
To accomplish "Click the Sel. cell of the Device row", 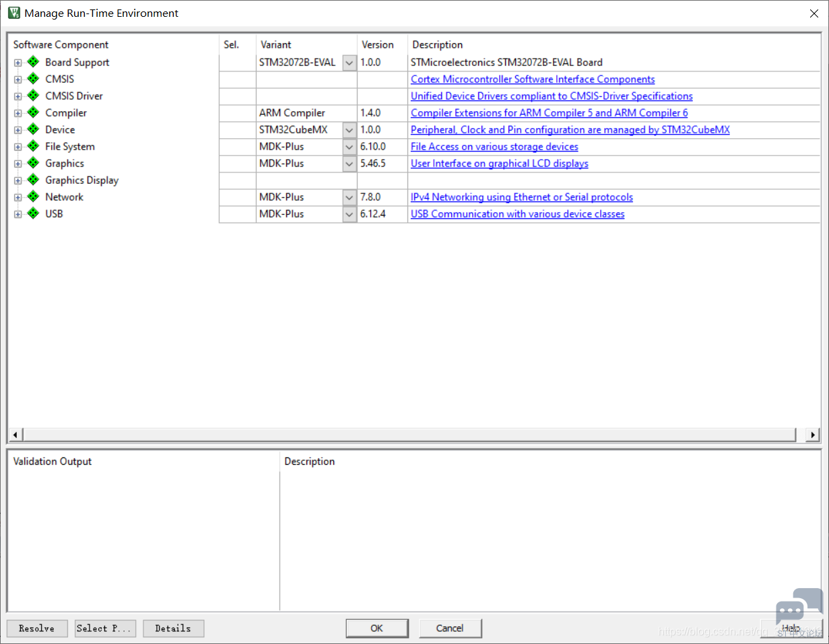I will click(x=238, y=130).
